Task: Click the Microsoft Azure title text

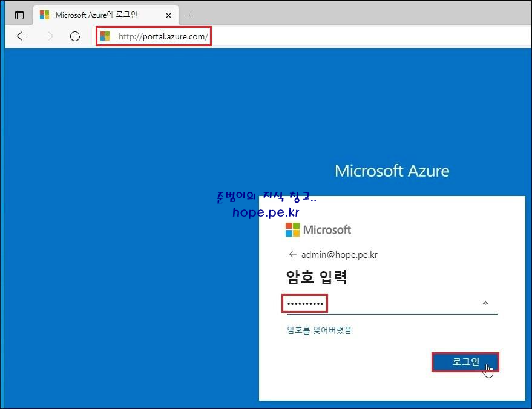Action: pyautogui.click(x=392, y=171)
